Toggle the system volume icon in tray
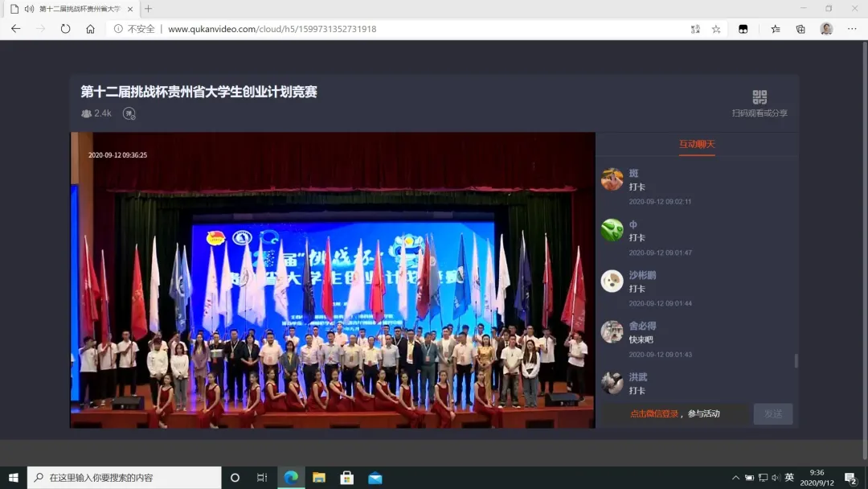868x489 pixels. coord(776,478)
